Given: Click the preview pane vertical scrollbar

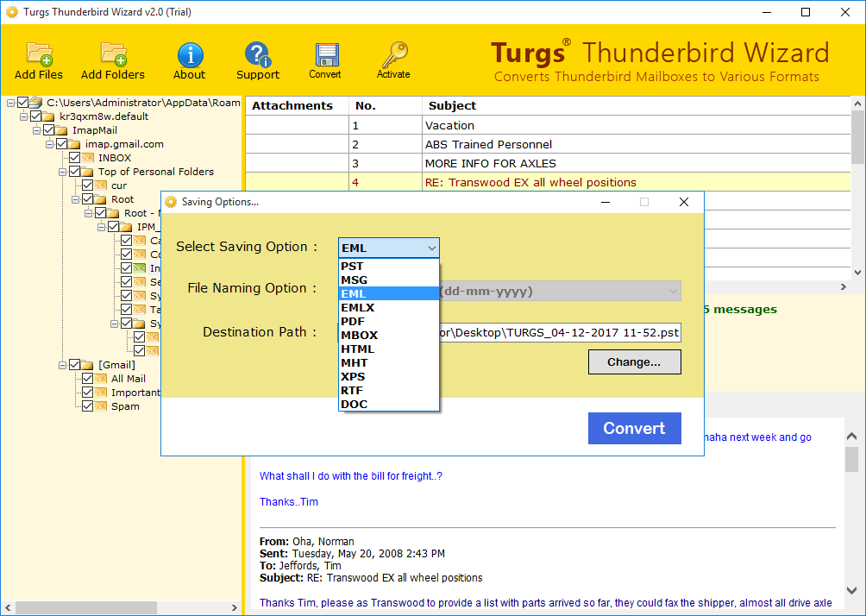Looking at the screenshot, I should tap(851, 512).
